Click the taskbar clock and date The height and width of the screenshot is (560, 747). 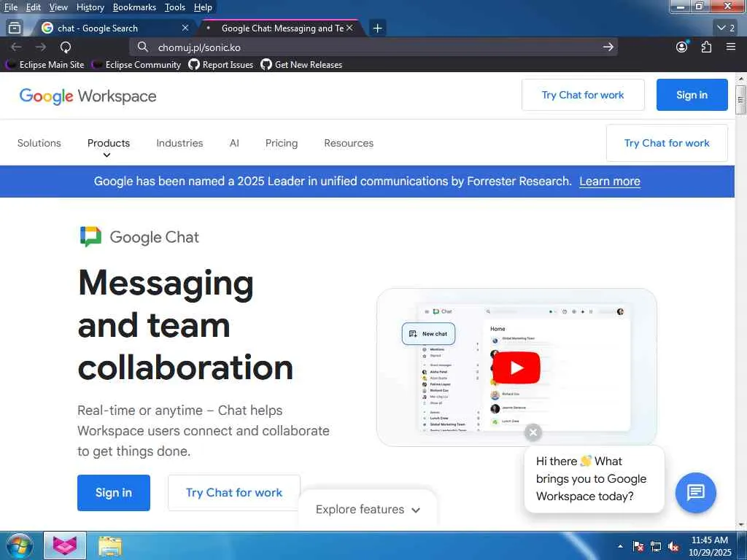[x=709, y=546]
